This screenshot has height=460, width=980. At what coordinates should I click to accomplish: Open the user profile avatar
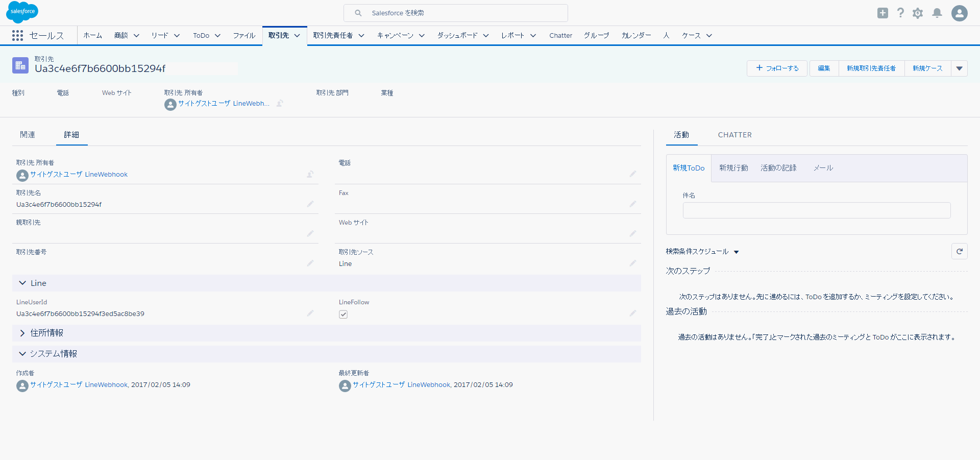960,13
